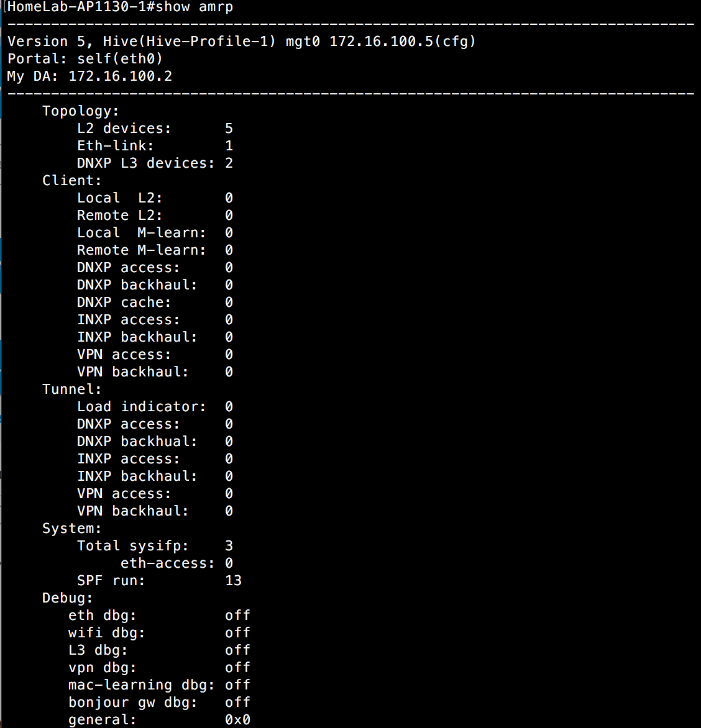Screen dimensions: 701x728
Task: Click the wifi dbg off value
Action: 237,633
